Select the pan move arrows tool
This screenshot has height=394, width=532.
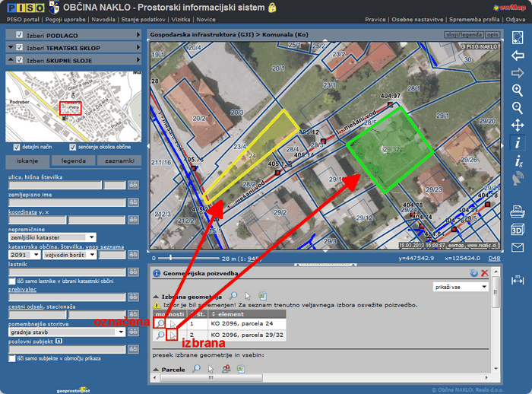[518, 125]
